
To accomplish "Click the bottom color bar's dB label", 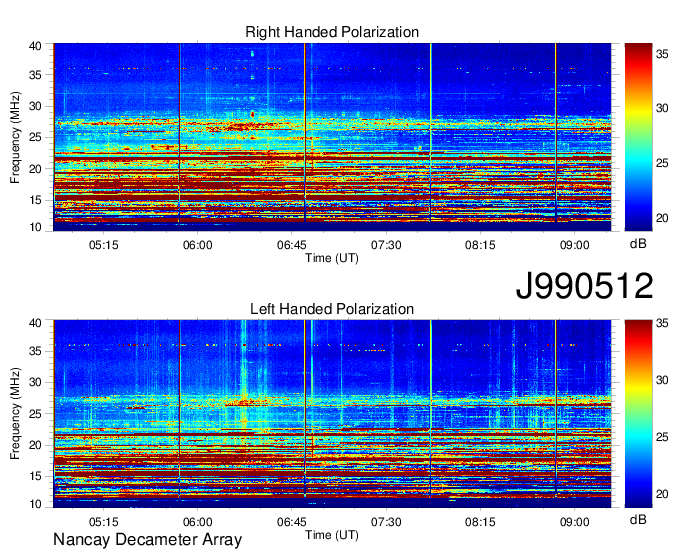I will tap(638, 520).
